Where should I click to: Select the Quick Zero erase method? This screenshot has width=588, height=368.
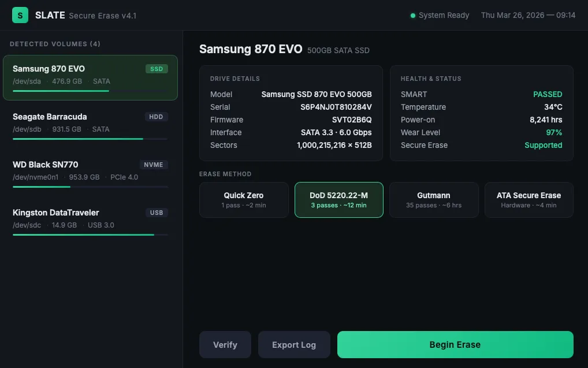244,200
